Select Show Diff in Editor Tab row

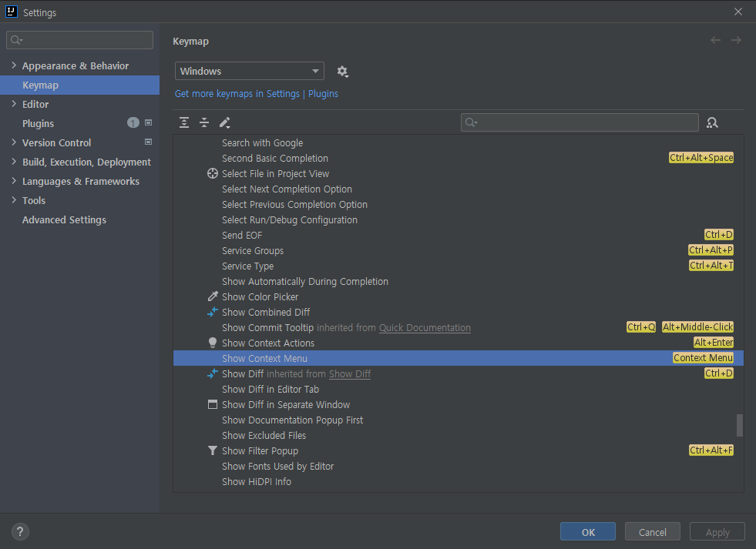point(458,390)
